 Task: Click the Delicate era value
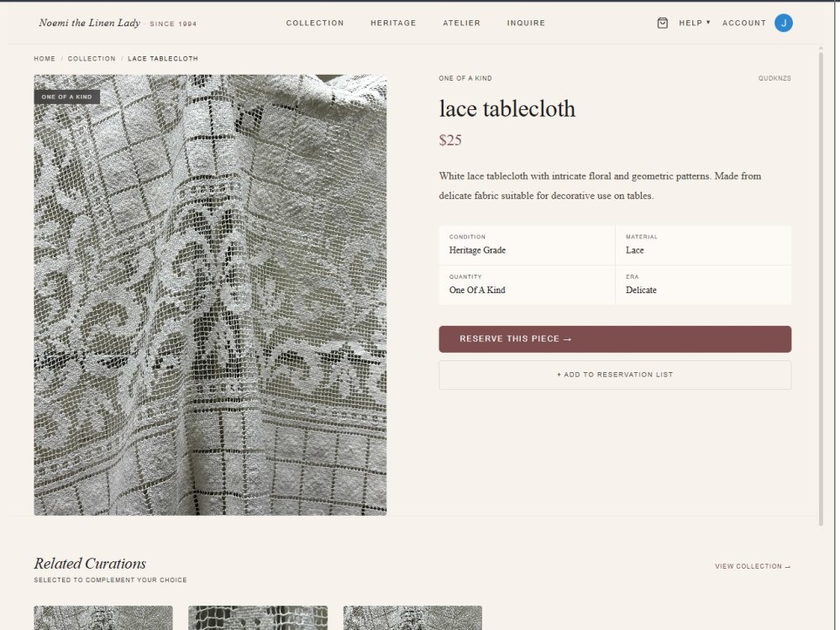tap(641, 290)
